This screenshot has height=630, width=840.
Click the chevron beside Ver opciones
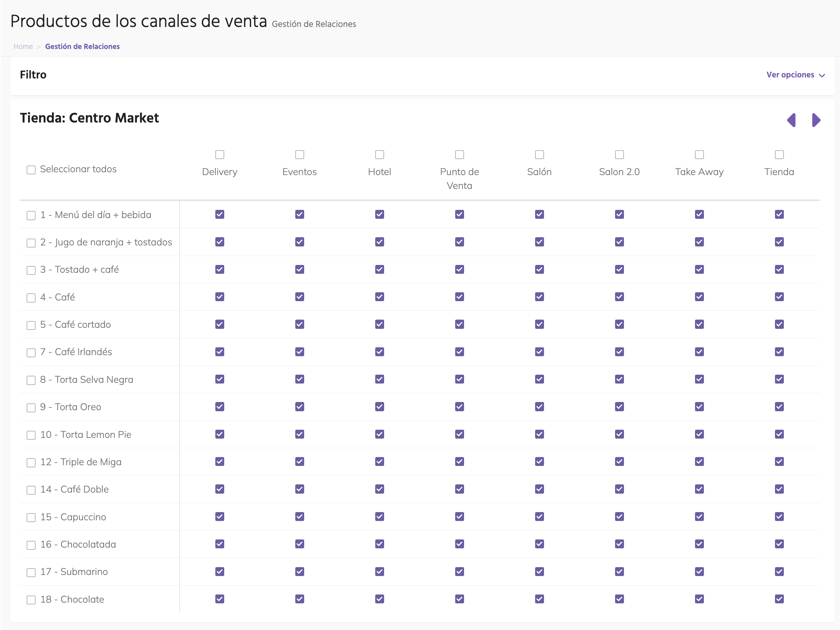coord(822,76)
